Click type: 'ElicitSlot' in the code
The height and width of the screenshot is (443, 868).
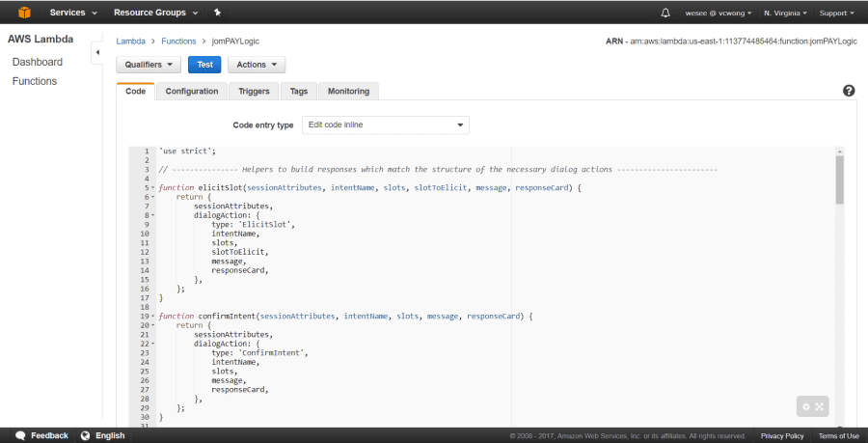point(253,224)
